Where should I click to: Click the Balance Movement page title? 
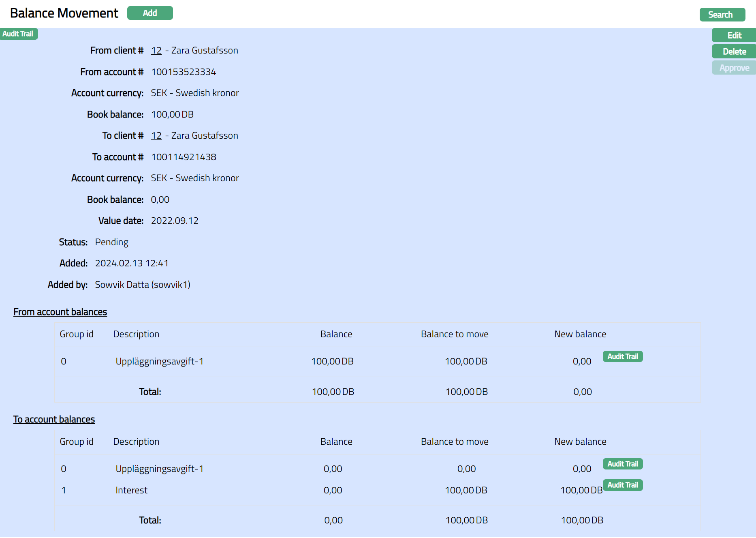pyautogui.click(x=64, y=13)
